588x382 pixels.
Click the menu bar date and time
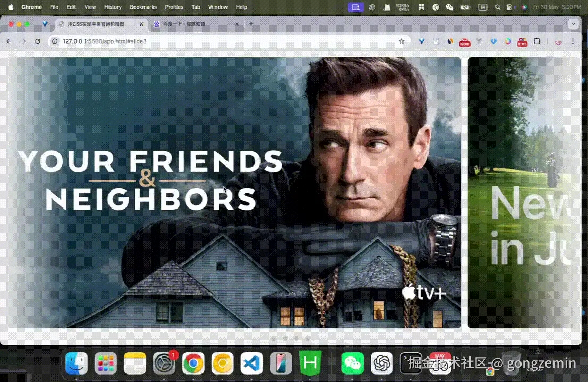point(557,7)
